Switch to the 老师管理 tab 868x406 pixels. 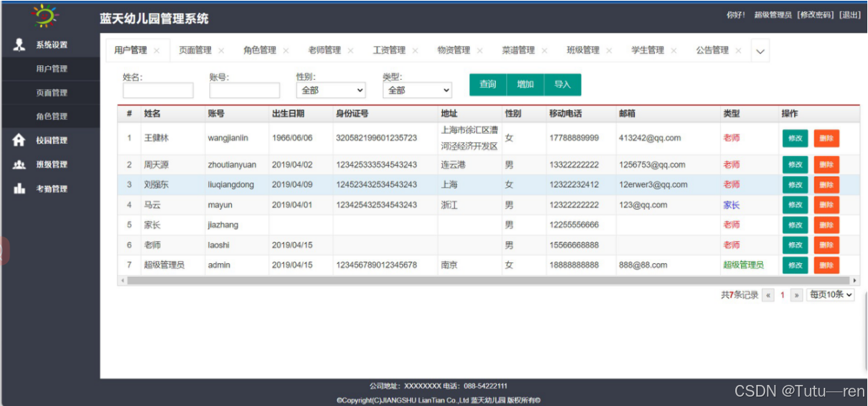(x=324, y=50)
